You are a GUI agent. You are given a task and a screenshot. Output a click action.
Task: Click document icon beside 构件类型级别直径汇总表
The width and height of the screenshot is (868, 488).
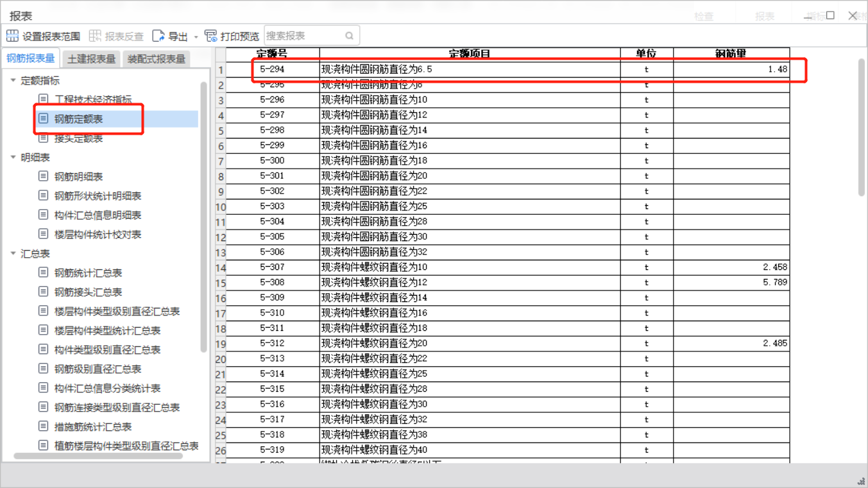43,349
